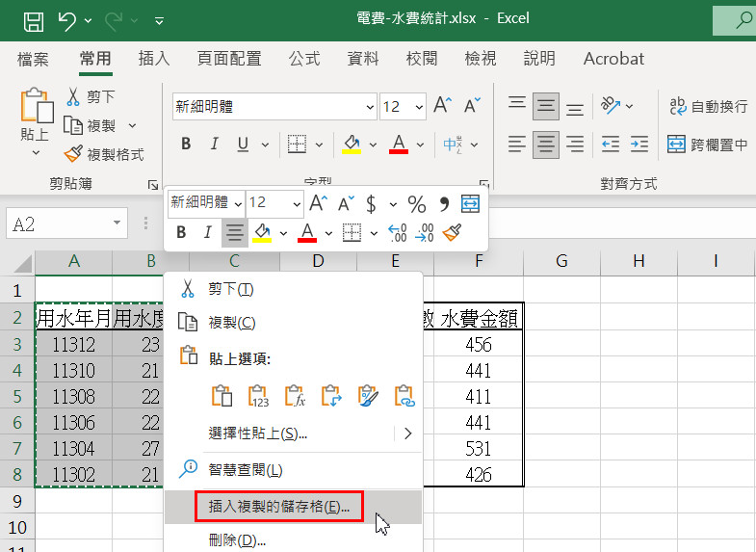Click Percent Style in mini toolbar
Screen dimensions: 756x552
[416, 203]
